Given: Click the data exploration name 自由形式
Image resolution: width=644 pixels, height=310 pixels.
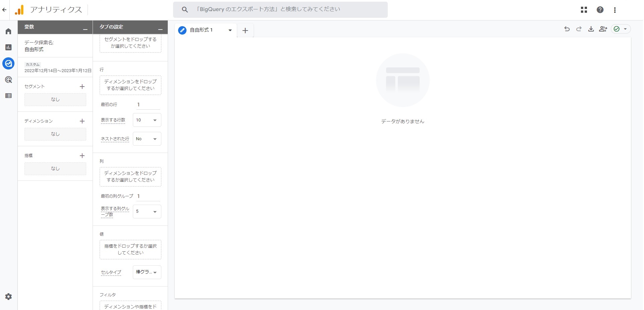Looking at the screenshot, I should click(34, 49).
